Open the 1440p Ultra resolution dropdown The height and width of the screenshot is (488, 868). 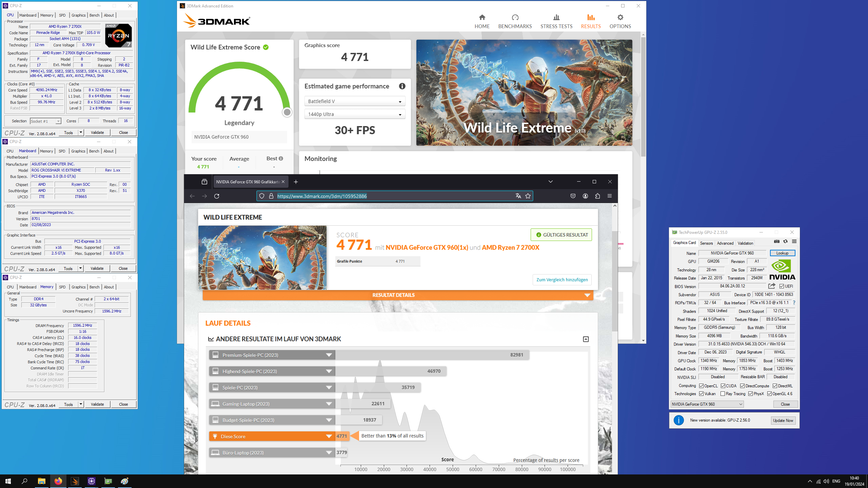tap(355, 114)
